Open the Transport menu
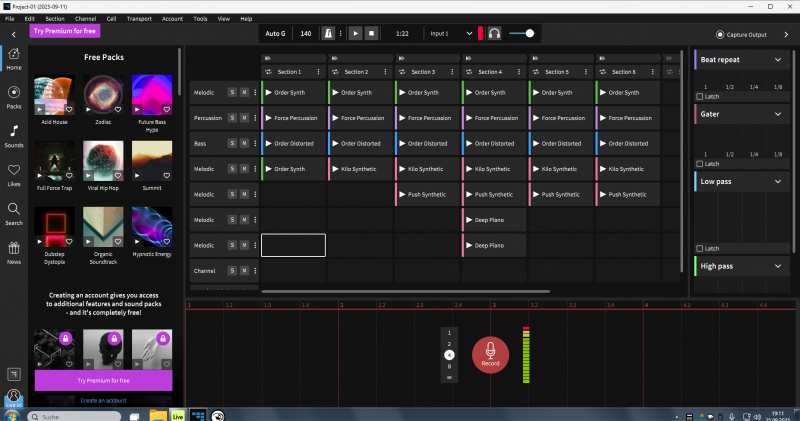The height and width of the screenshot is (421, 800). pos(139,18)
